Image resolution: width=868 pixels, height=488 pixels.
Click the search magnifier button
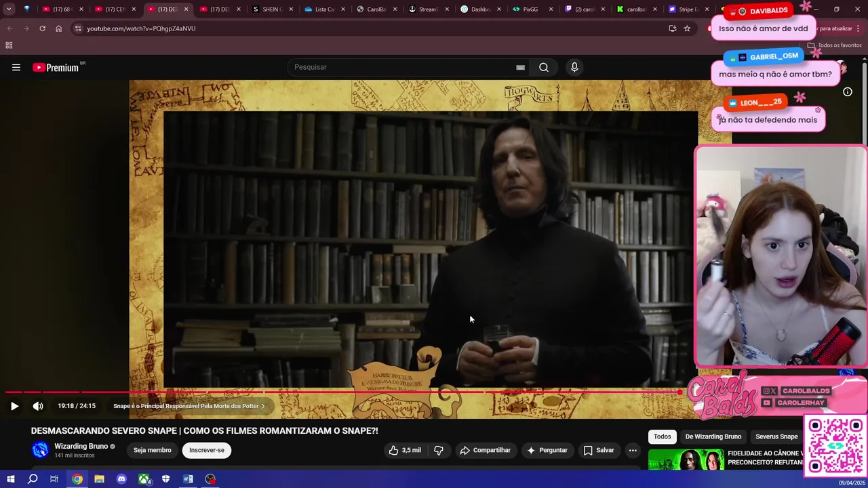(544, 67)
